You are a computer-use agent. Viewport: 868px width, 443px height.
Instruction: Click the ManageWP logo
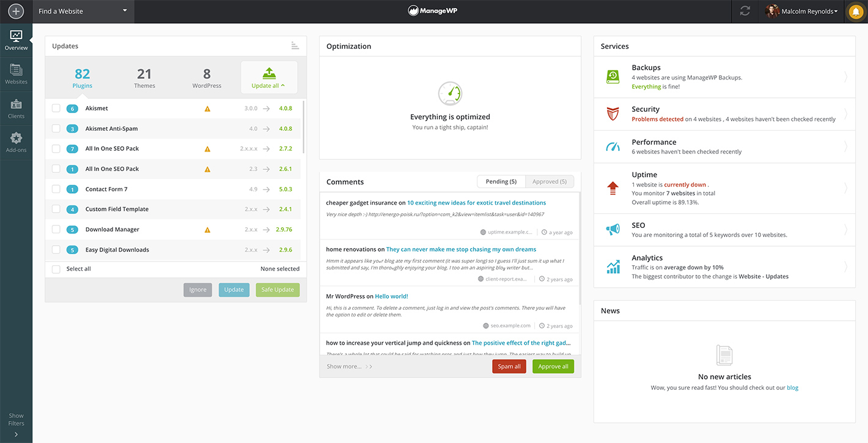pos(433,10)
